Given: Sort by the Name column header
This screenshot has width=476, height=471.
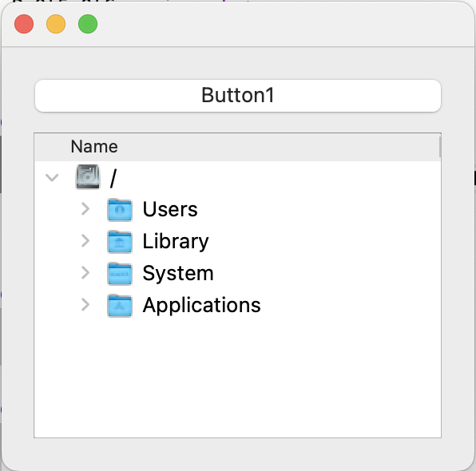Looking at the screenshot, I should [x=94, y=147].
